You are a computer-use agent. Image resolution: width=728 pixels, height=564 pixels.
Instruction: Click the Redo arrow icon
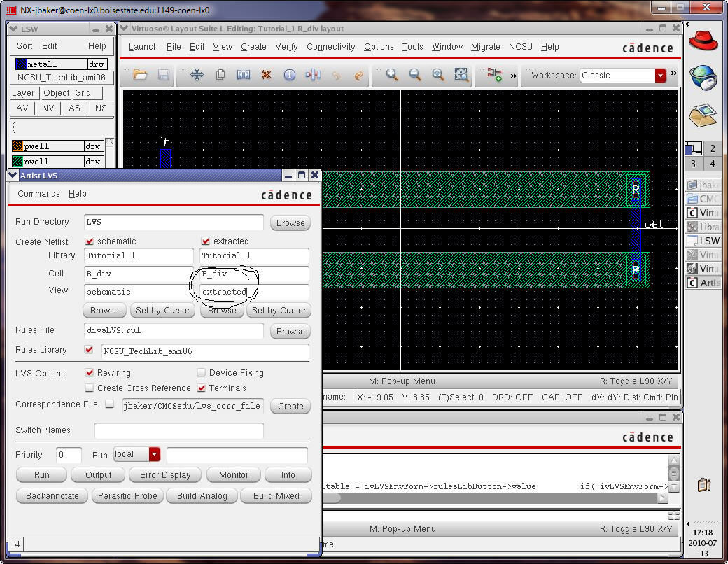click(359, 75)
